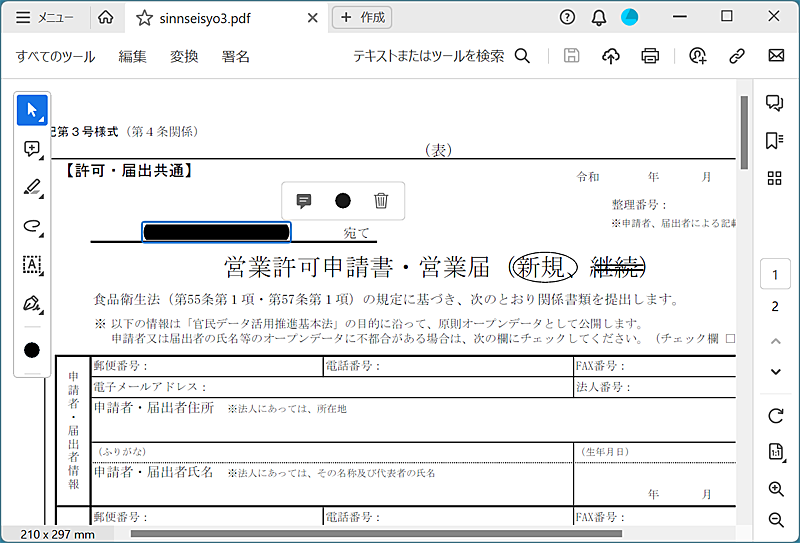
Task: Click the add comment tool in left toolbar
Action: tap(32, 148)
